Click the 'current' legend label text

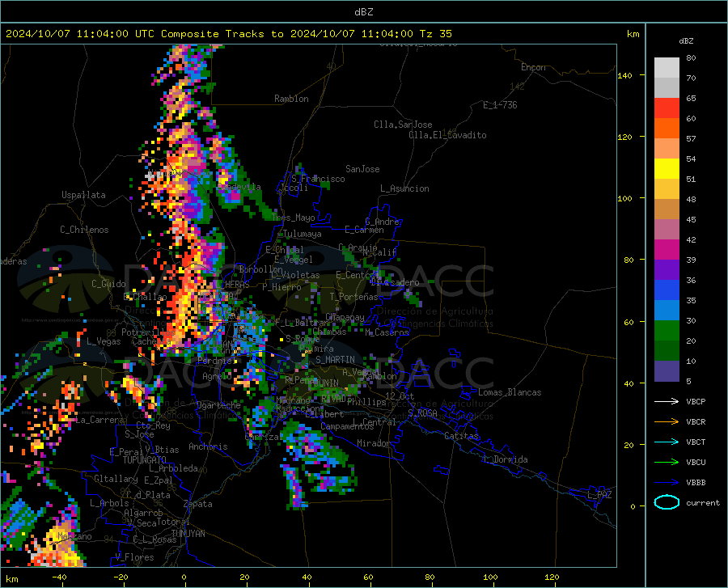tap(703, 502)
